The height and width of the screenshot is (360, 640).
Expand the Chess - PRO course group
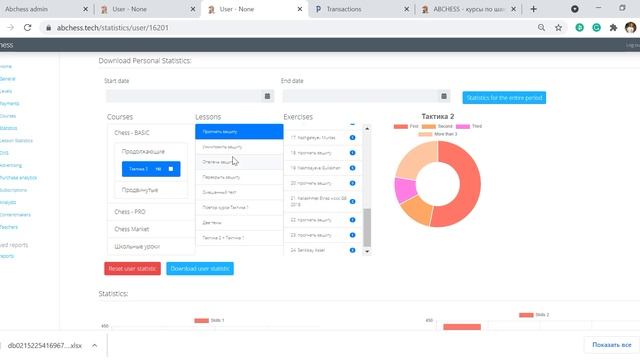pyautogui.click(x=130, y=212)
